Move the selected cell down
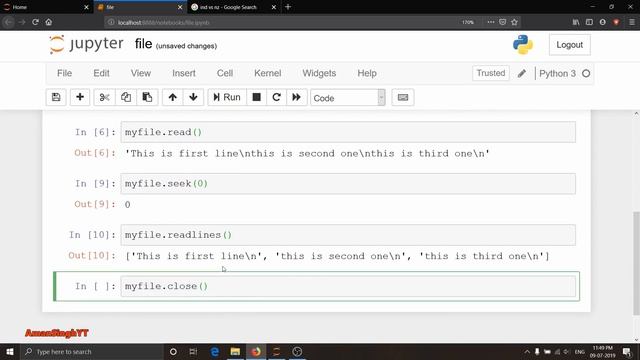Viewport: 640px width, 360px height. (193, 97)
